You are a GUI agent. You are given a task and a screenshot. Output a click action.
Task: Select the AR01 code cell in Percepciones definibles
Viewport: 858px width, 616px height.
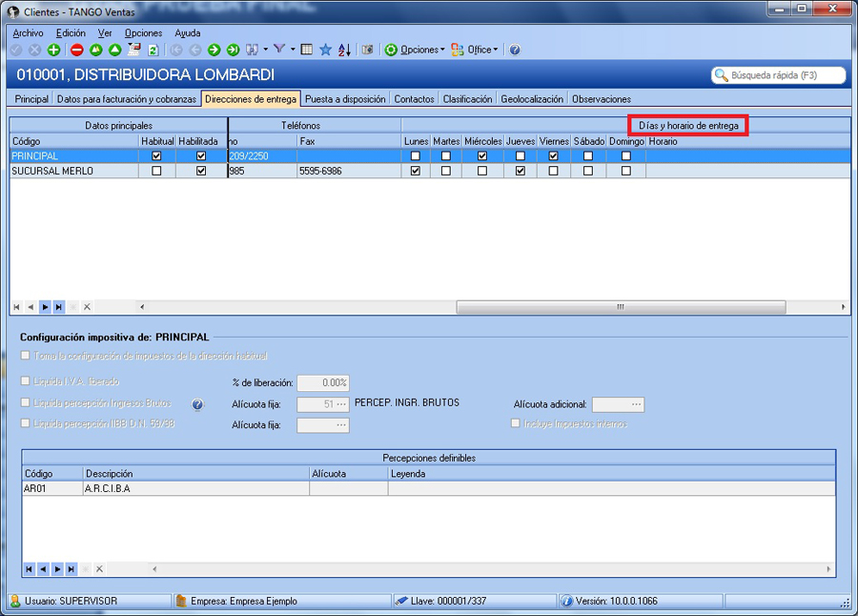(x=52, y=488)
